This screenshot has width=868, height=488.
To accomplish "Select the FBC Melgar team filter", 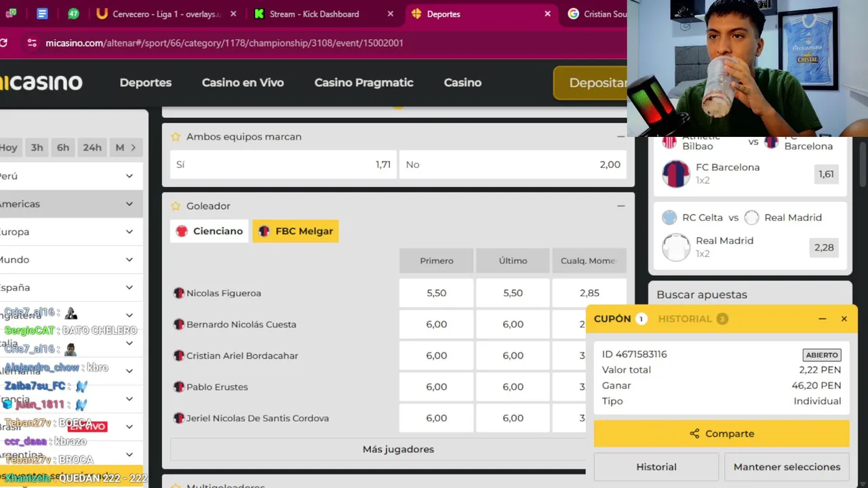I will pos(296,231).
